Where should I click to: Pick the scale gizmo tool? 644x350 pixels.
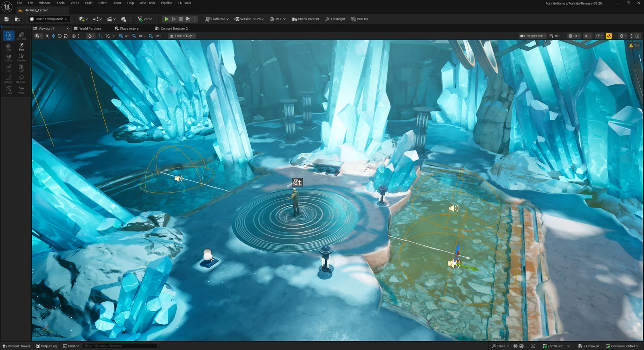[x=66, y=36]
